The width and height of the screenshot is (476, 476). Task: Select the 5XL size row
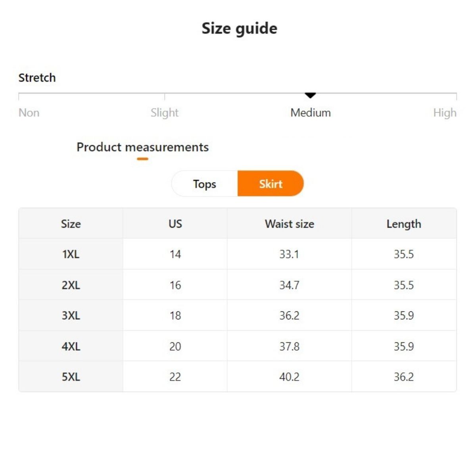tap(71, 376)
